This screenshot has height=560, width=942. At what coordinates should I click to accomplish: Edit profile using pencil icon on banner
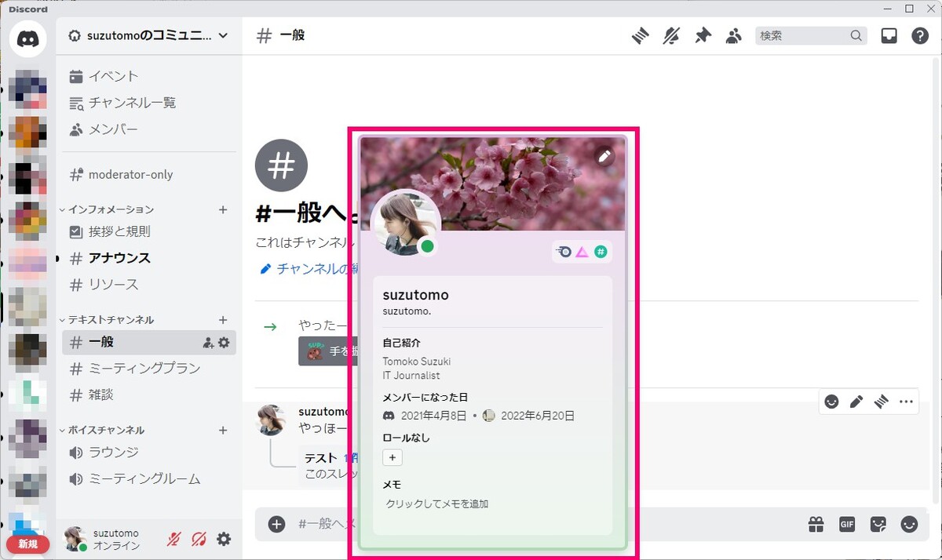coord(604,157)
